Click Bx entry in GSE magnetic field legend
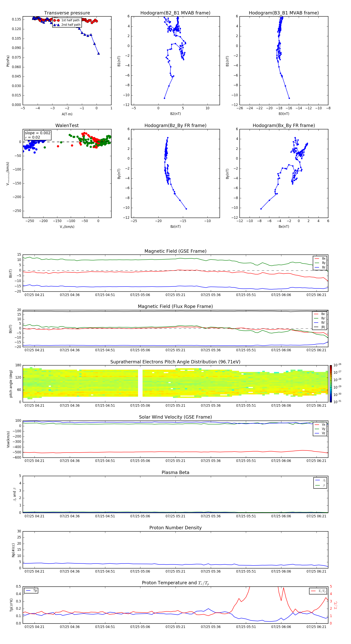This screenshot has height=644, width=351. [320, 259]
